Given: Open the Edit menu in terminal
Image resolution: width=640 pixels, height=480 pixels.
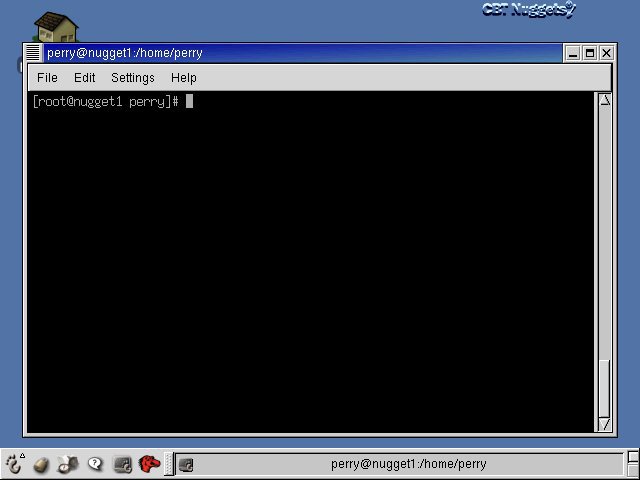Looking at the screenshot, I should (84, 78).
